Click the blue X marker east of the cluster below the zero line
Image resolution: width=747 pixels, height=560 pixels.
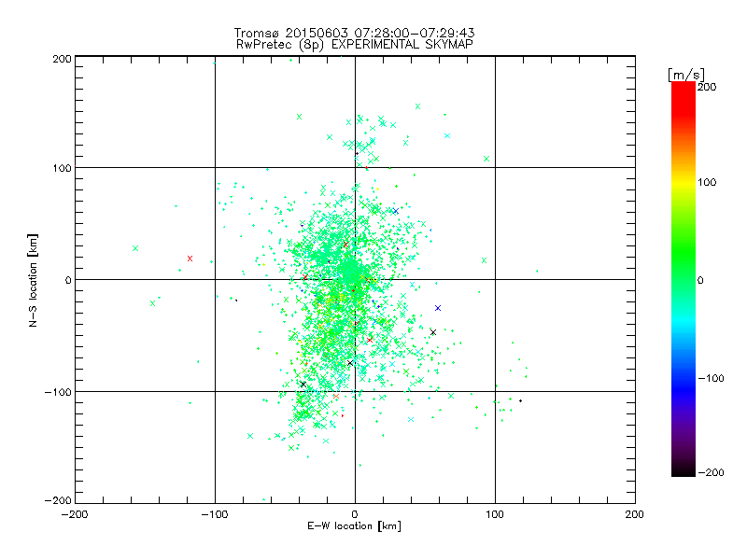coord(438,308)
